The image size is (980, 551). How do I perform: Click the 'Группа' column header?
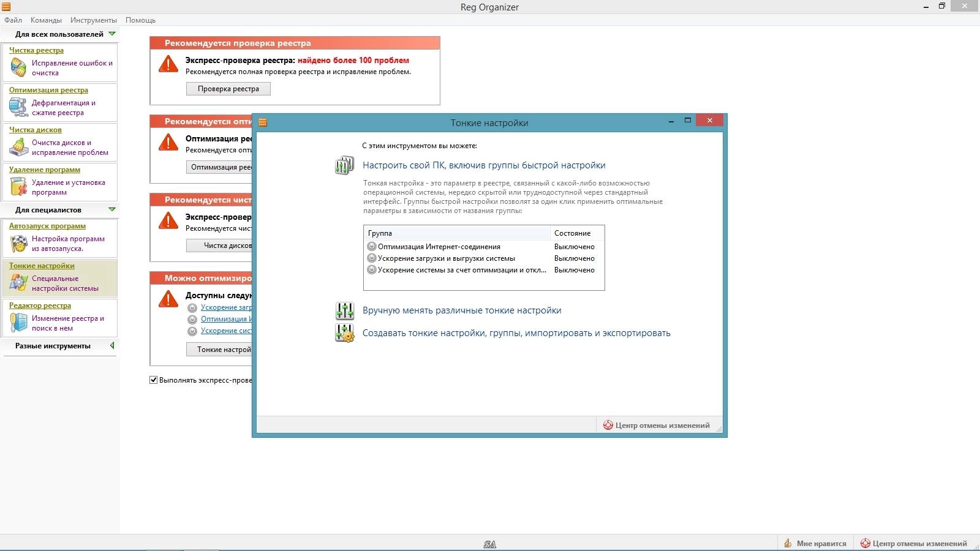[457, 233]
